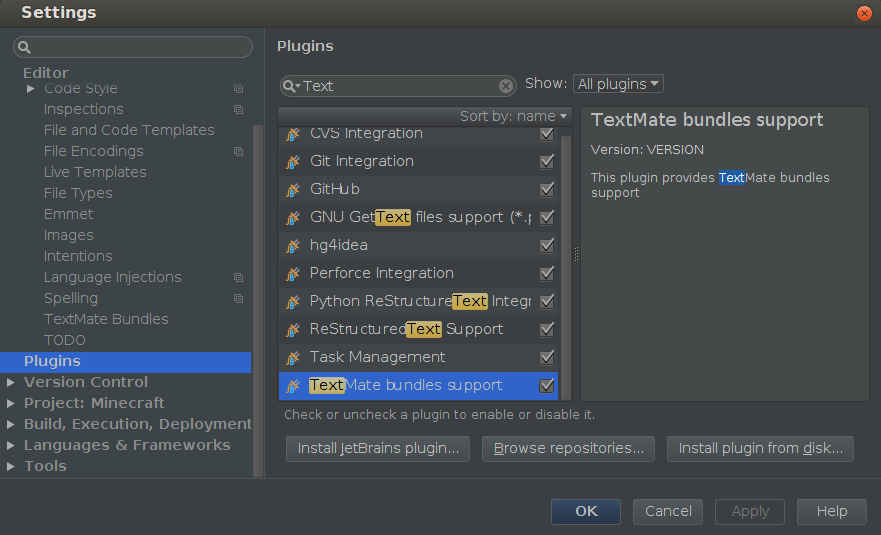Disable the CVS Integration plugin checkbox
The height and width of the screenshot is (535, 881).
[x=547, y=134]
